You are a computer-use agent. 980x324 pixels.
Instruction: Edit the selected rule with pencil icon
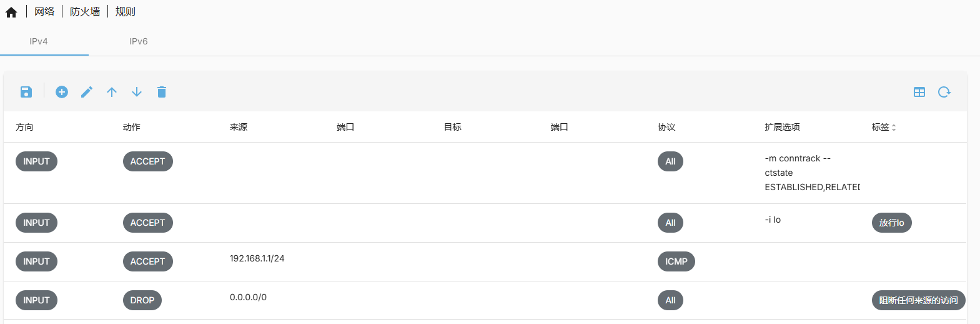tap(87, 92)
